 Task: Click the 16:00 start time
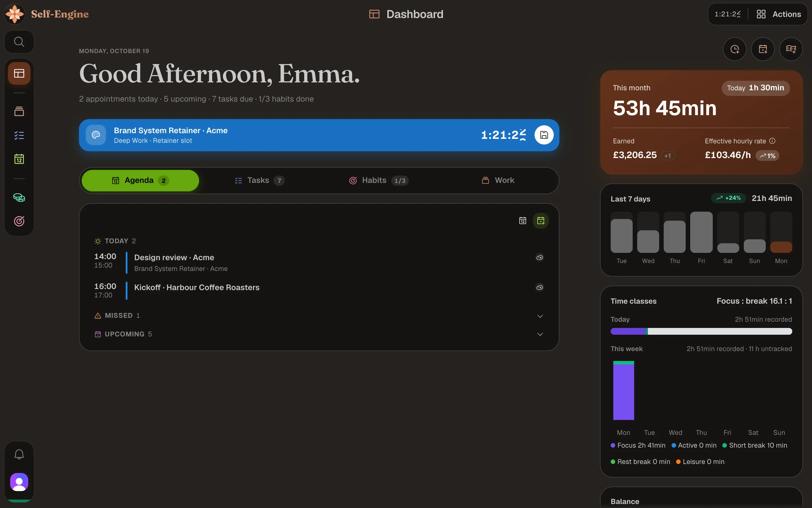(x=105, y=286)
